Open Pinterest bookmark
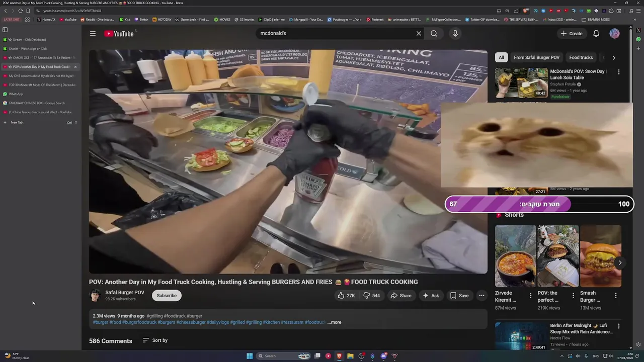Viewport: 644px width, 362px height. [x=374, y=20]
